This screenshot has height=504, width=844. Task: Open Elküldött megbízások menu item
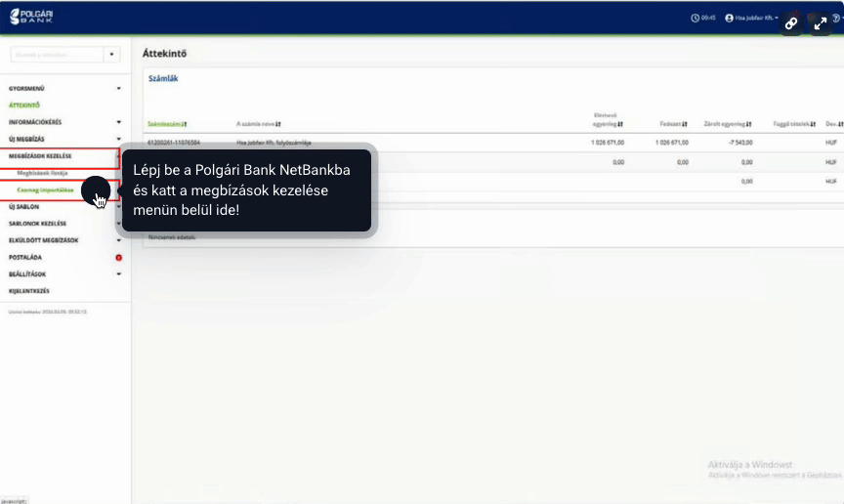click(x=43, y=240)
